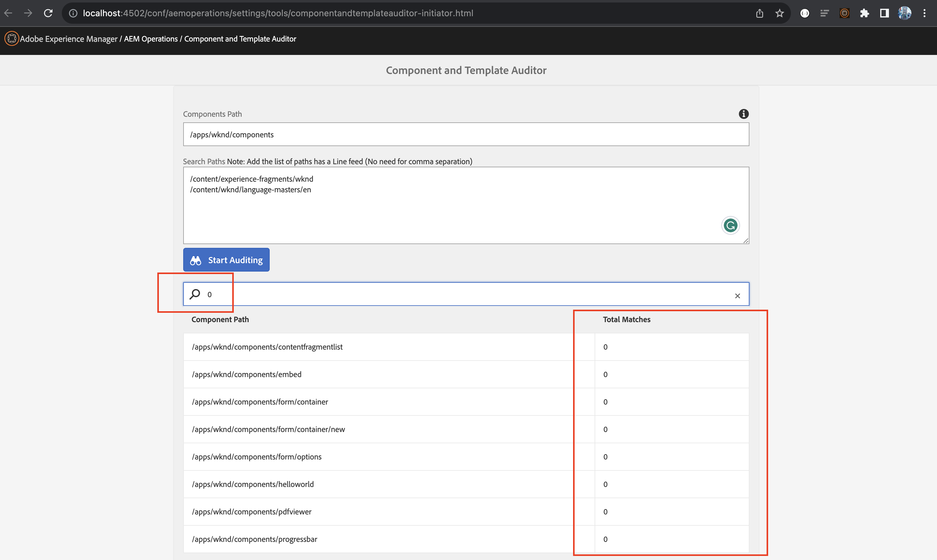
Task: Open the Adobe Experience Manager breadcrumb link
Action: click(x=69, y=39)
